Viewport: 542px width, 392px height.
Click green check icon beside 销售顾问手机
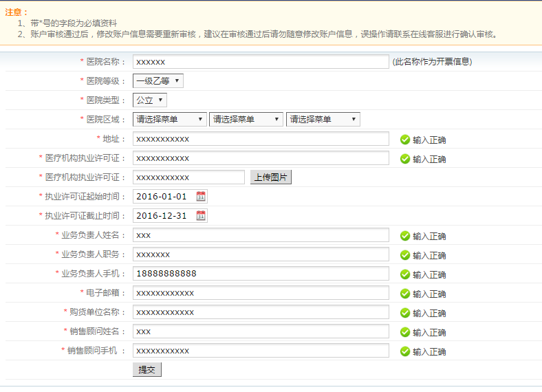pos(405,351)
